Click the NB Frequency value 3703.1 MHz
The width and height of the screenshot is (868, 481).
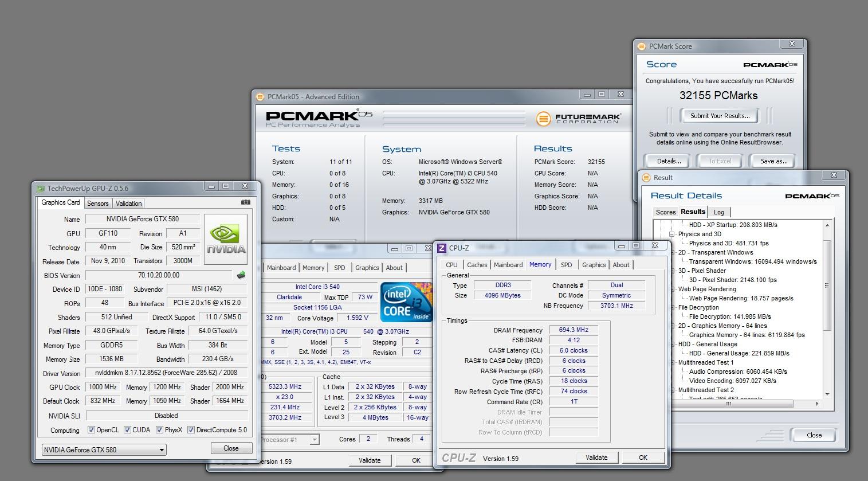(x=616, y=306)
